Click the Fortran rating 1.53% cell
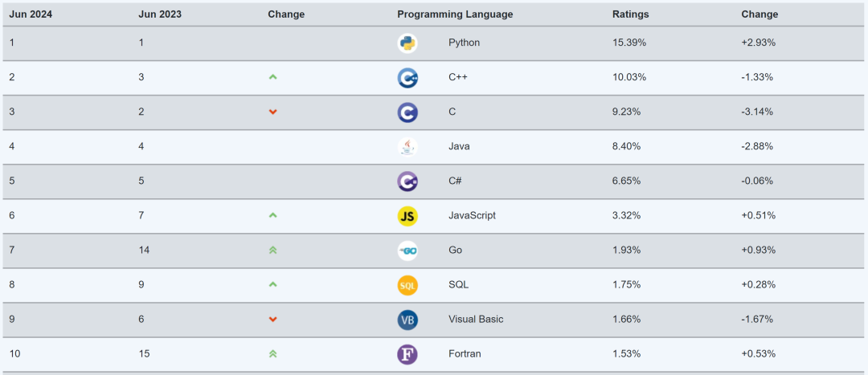This screenshot has height=375, width=868. [627, 353]
